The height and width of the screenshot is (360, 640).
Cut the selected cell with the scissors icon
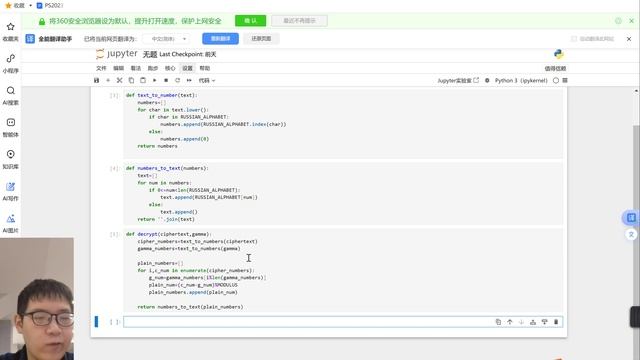120,80
